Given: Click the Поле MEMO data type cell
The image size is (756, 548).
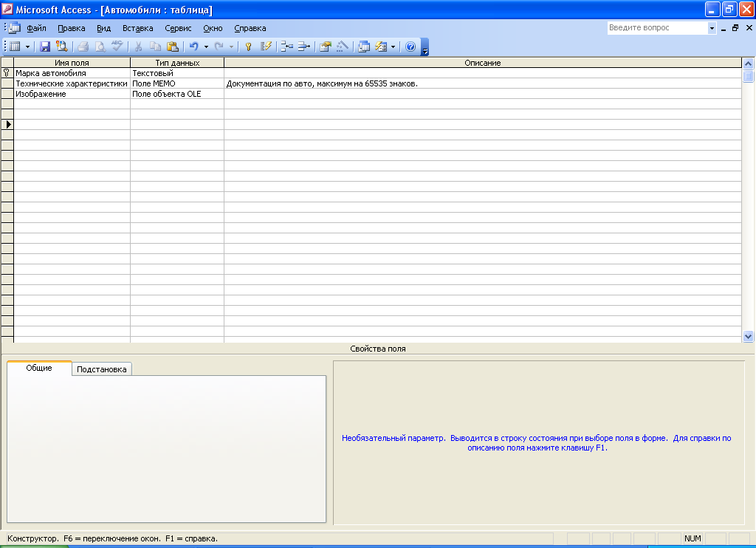Looking at the screenshot, I should point(177,83).
